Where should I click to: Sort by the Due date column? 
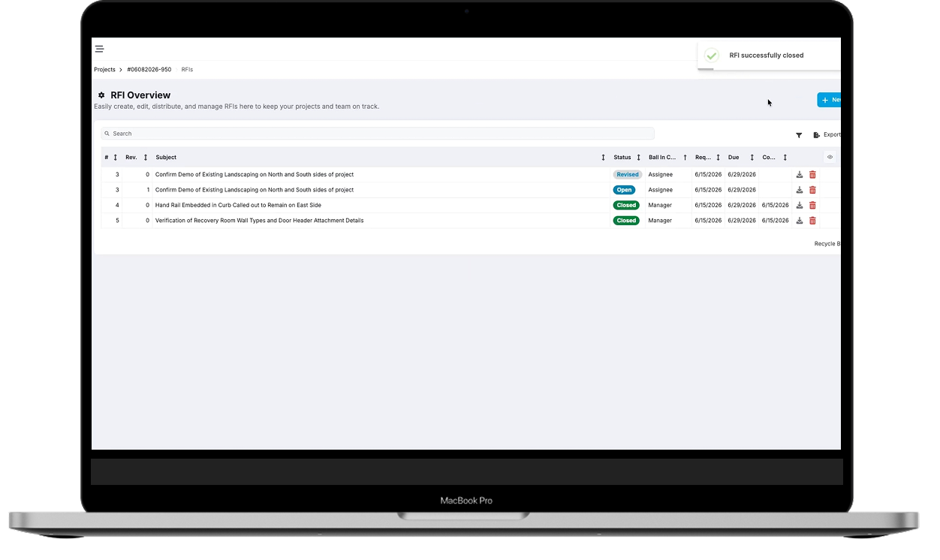point(752,158)
